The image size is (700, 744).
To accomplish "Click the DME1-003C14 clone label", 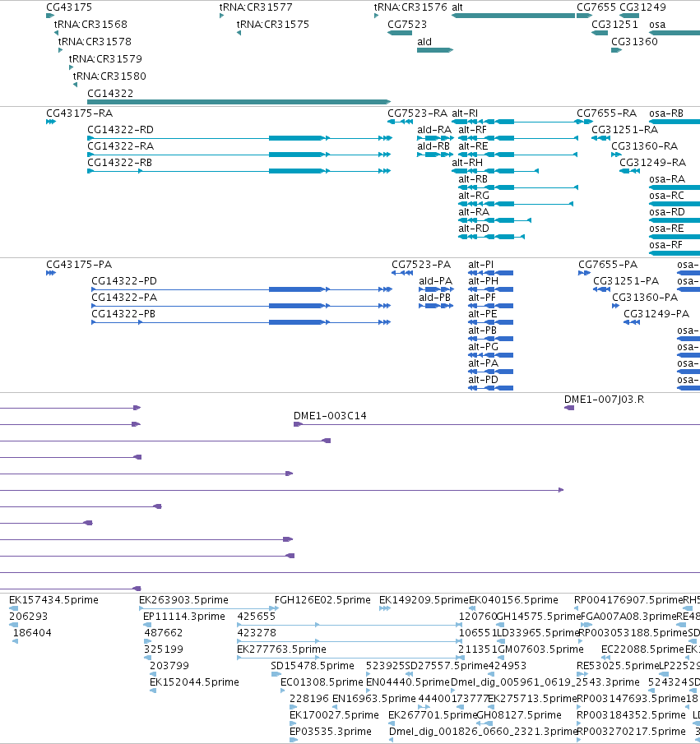I will pyautogui.click(x=330, y=416).
